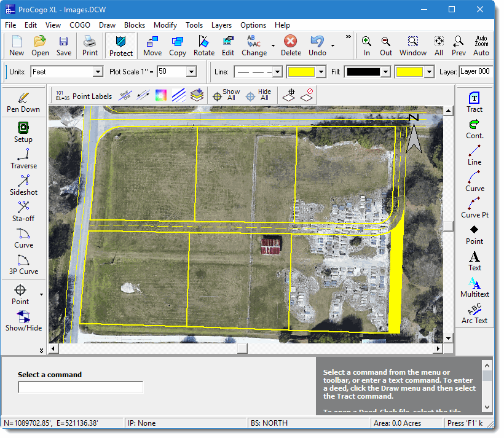The image size is (504, 438).
Task: Click the yellow line color swatch
Action: [x=301, y=72]
